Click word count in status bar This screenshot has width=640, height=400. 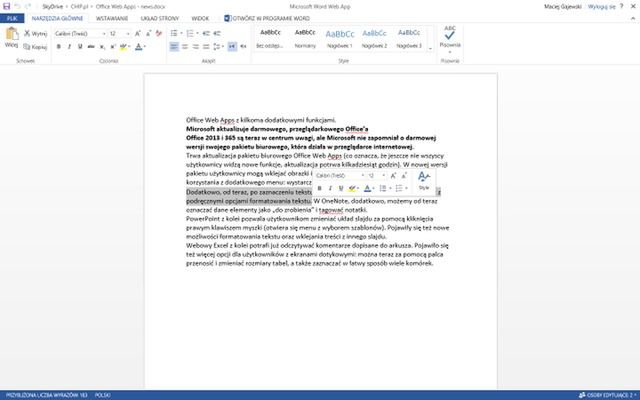point(47,395)
